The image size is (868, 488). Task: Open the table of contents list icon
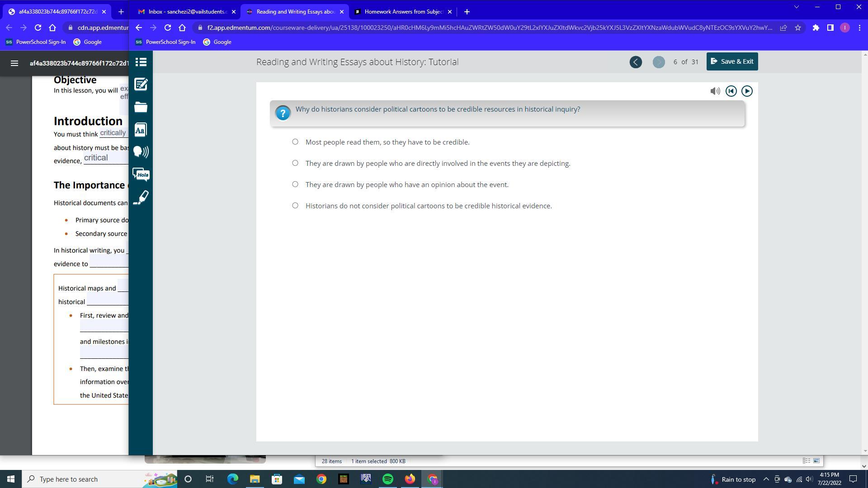pos(141,62)
